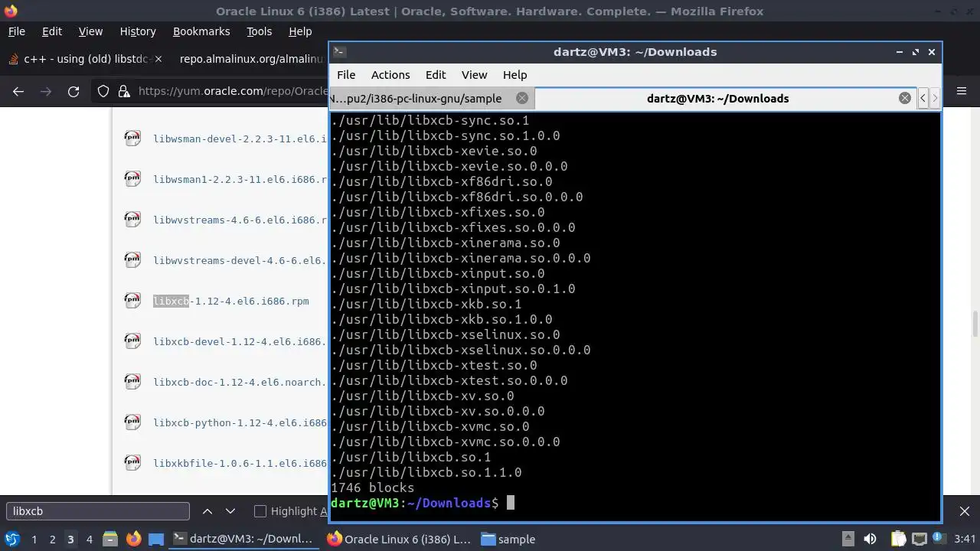Click the tracking protection shield icon

(103, 91)
